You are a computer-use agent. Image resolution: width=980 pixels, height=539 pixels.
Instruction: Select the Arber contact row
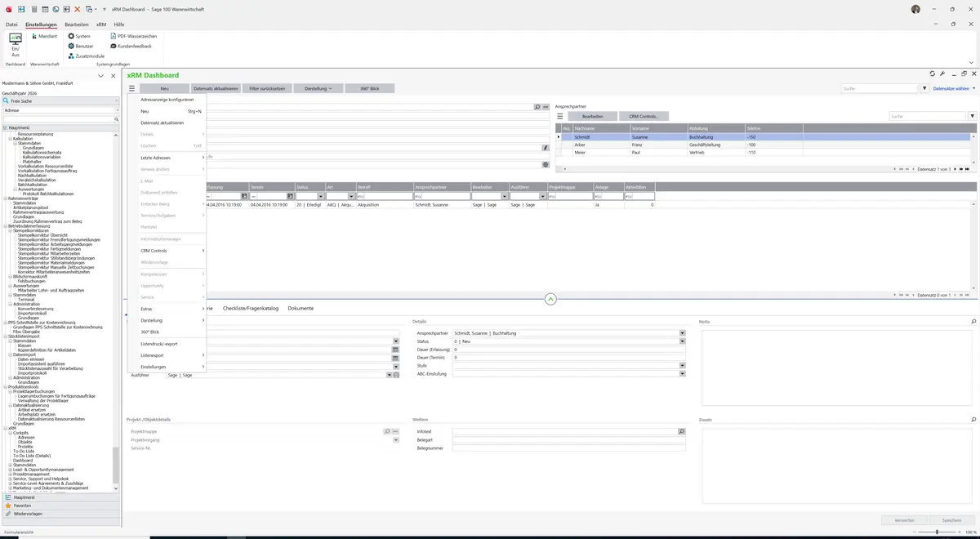(764, 145)
